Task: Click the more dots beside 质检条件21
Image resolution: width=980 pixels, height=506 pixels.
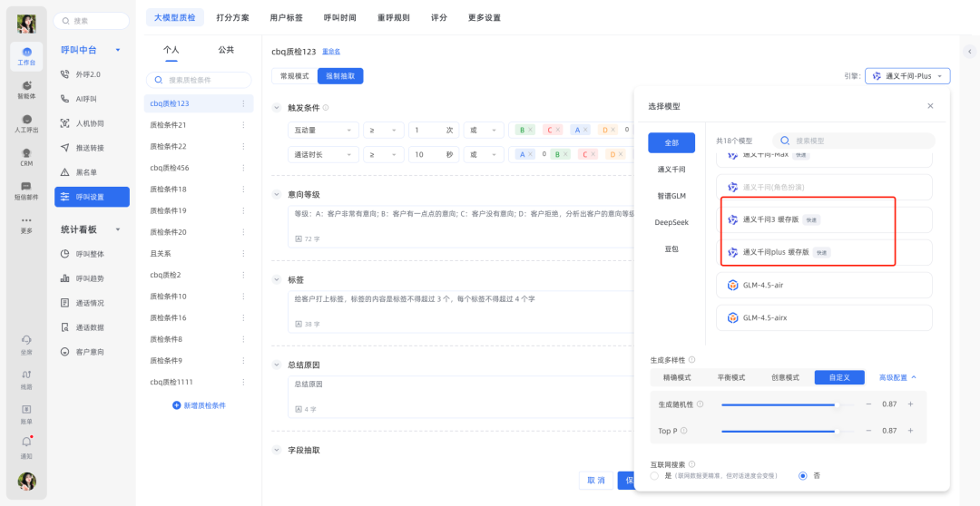Action: [x=243, y=125]
